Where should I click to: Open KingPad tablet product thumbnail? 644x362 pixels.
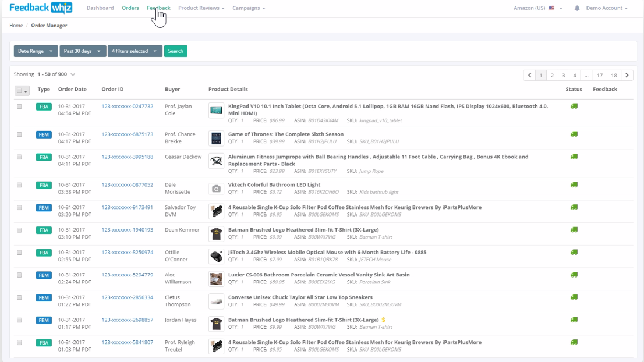tap(216, 110)
